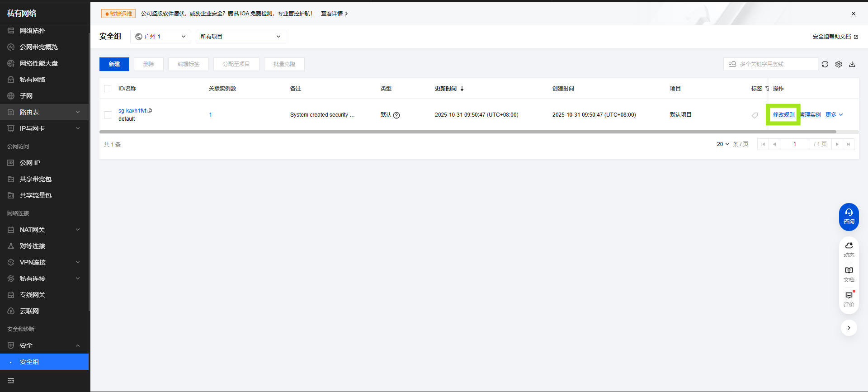Open 文档 documentation shortcut
Screen dimensions: 868x392
(x=849, y=274)
